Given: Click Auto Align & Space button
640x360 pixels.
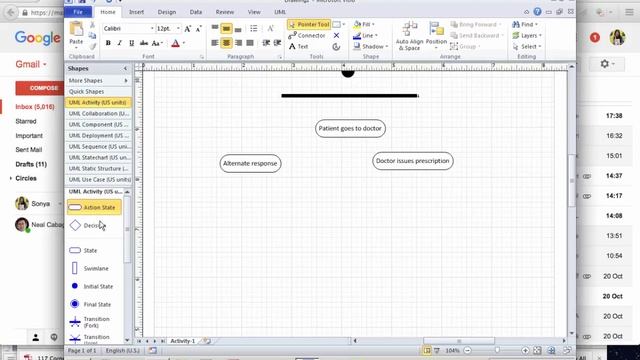Looking at the screenshot, I should [x=409, y=36].
